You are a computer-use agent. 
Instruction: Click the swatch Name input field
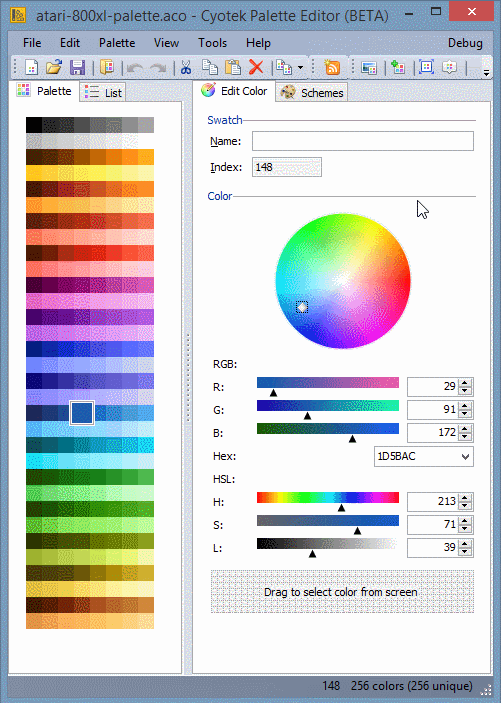tap(362, 141)
